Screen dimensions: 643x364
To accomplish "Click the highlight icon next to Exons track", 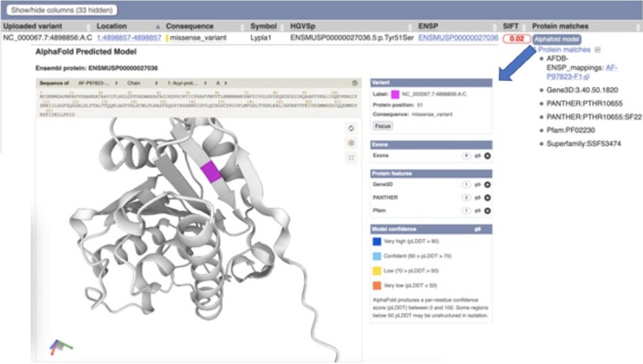I will (476, 156).
